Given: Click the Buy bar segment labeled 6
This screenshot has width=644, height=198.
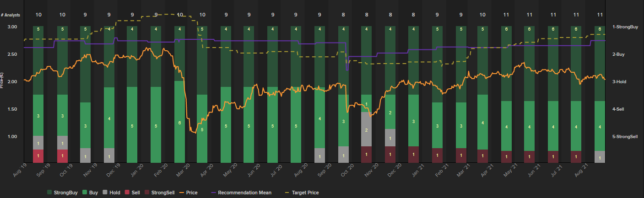Looking at the screenshot, I should [x=179, y=123].
